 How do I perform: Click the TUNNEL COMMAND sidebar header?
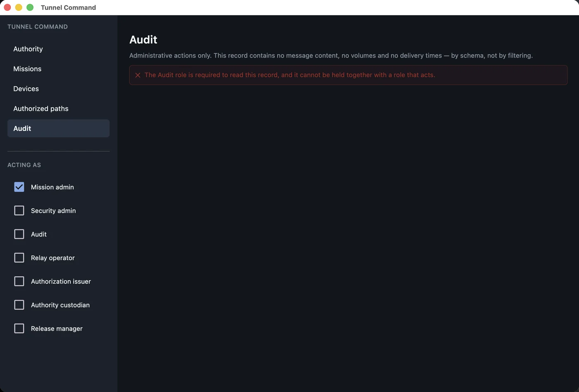click(x=38, y=27)
